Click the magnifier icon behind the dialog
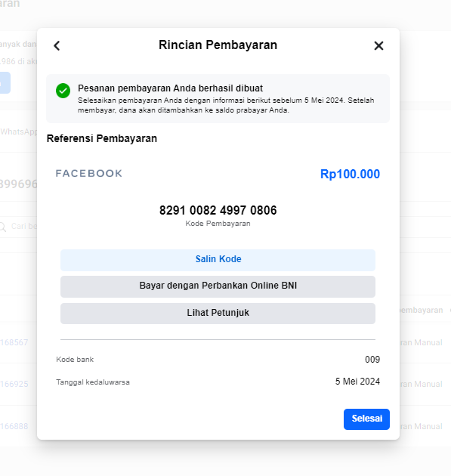The image size is (451, 476). click(x=2, y=227)
